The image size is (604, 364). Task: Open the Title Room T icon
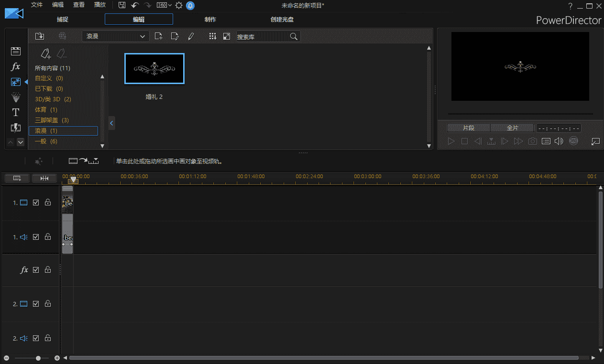[x=16, y=112]
